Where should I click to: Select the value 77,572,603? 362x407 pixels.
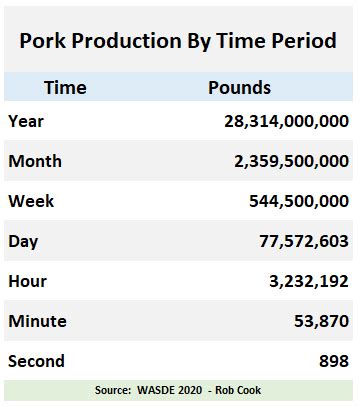tap(304, 241)
